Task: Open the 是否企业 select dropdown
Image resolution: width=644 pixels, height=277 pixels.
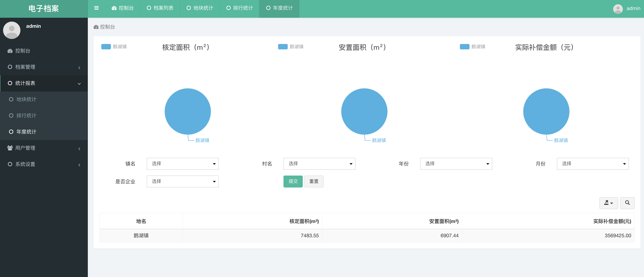Action: 183,181
